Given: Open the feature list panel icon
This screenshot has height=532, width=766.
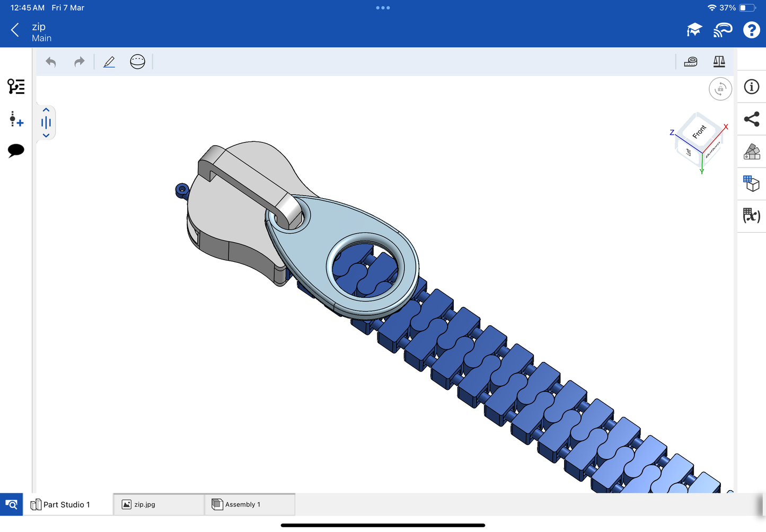Looking at the screenshot, I should [x=16, y=86].
